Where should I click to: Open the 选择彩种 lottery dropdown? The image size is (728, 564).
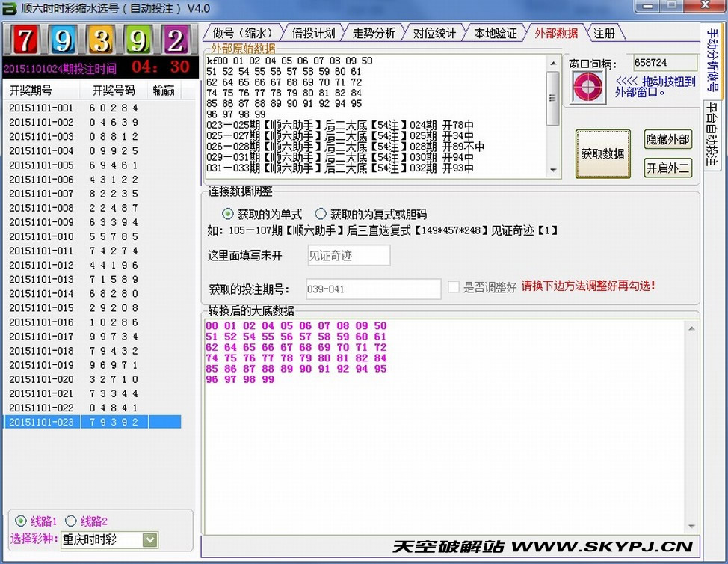pos(149,539)
